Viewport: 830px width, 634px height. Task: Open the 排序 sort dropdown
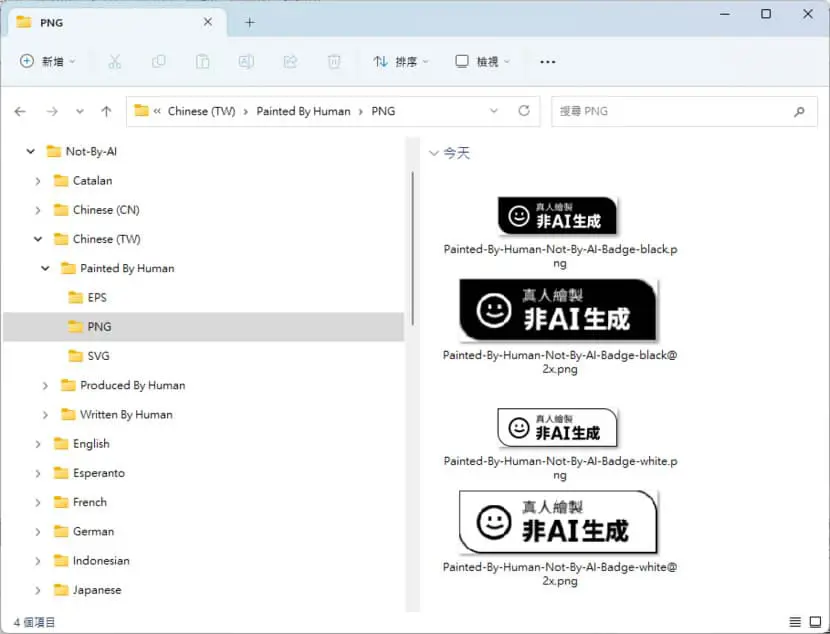(x=401, y=62)
